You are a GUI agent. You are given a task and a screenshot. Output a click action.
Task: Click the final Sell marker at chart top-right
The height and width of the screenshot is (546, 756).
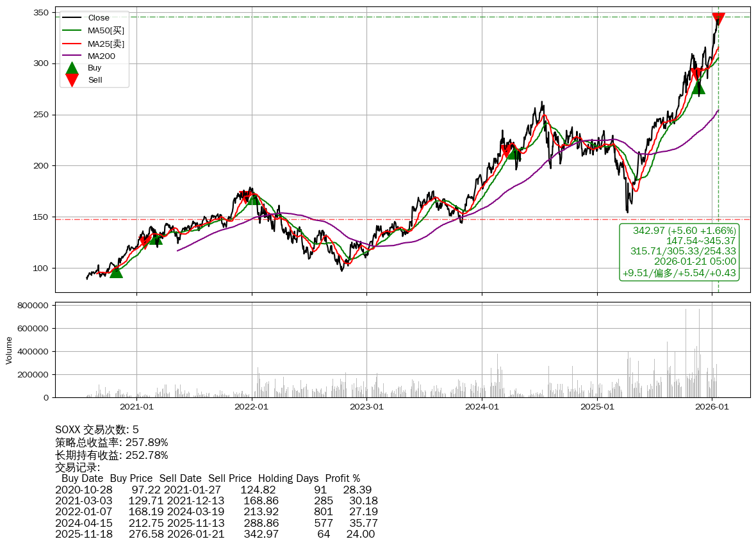click(x=718, y=19)
